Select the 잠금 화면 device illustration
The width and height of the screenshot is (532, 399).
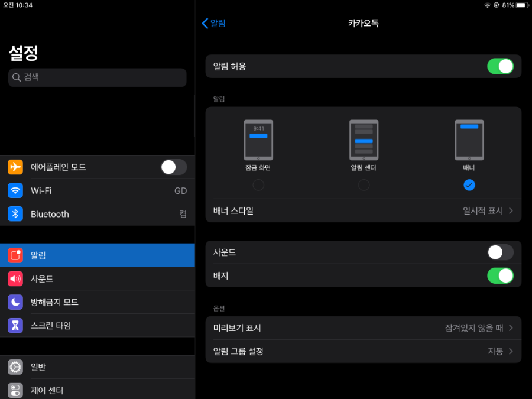click(x=258, y=140)
